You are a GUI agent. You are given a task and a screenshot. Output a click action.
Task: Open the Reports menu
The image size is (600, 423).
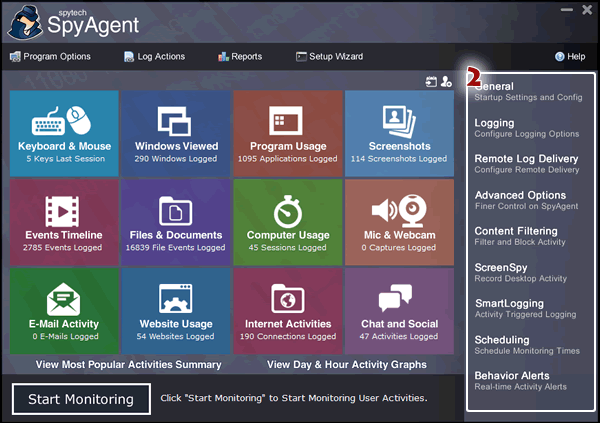[x=240, y=57]
